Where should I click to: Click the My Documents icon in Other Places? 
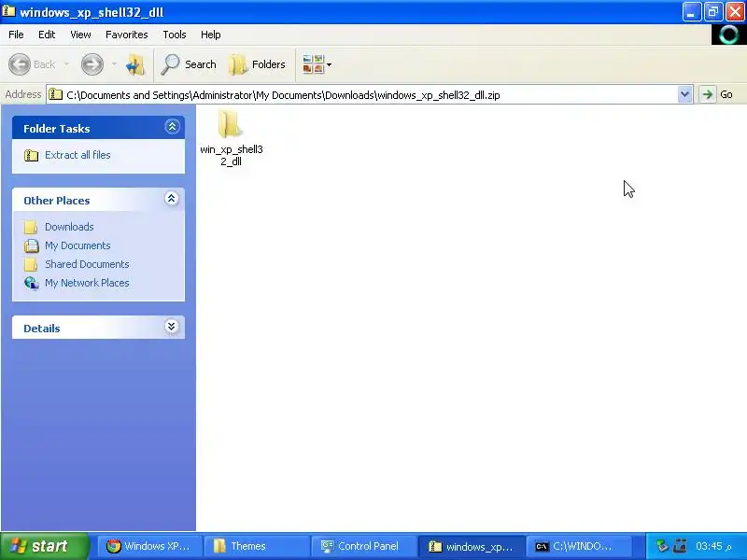coord(32,245)
